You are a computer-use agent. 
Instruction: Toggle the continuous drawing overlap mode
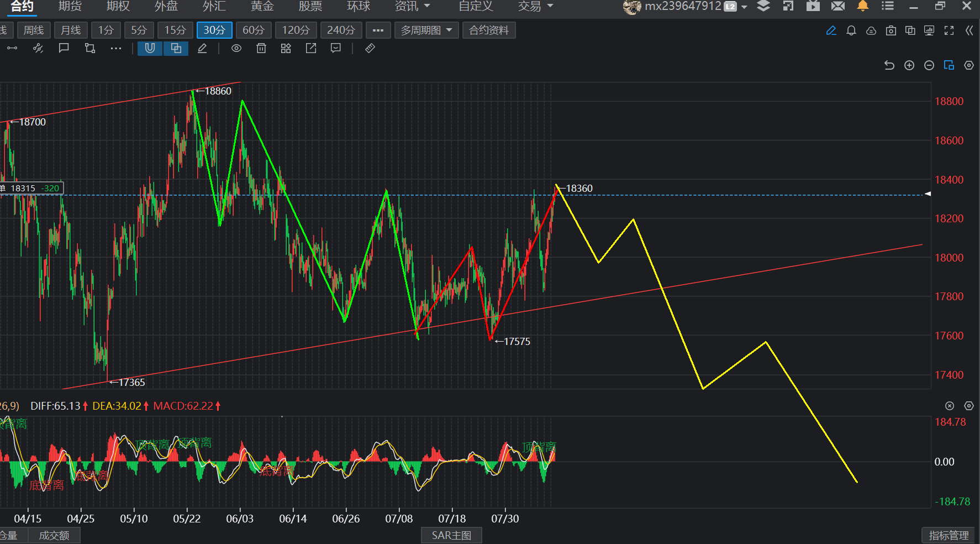pyautogui.click(x=176, y=49)
